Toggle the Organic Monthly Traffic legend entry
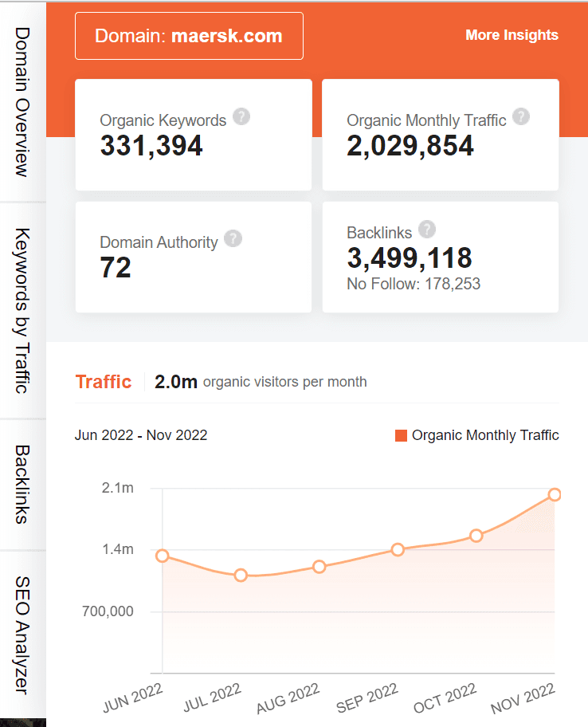 click(486, 435)
